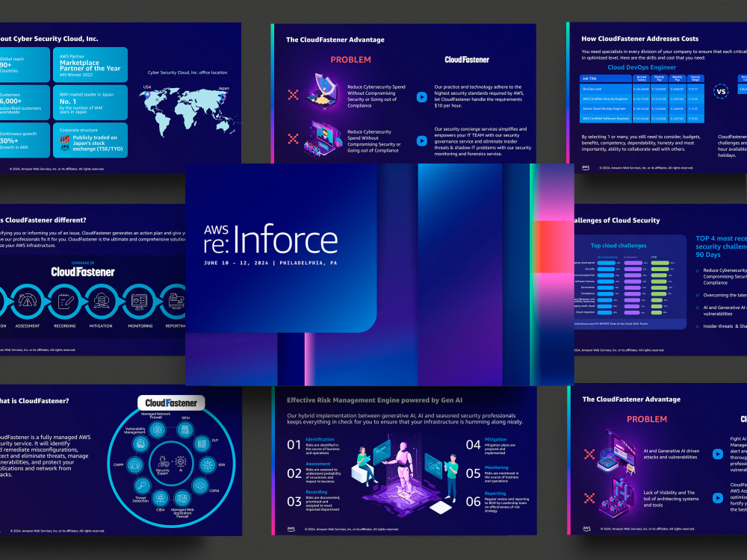Click the shield and coins illustration under PROBLEM
Screen dimensions: 747x560
[x=321, y=92]
